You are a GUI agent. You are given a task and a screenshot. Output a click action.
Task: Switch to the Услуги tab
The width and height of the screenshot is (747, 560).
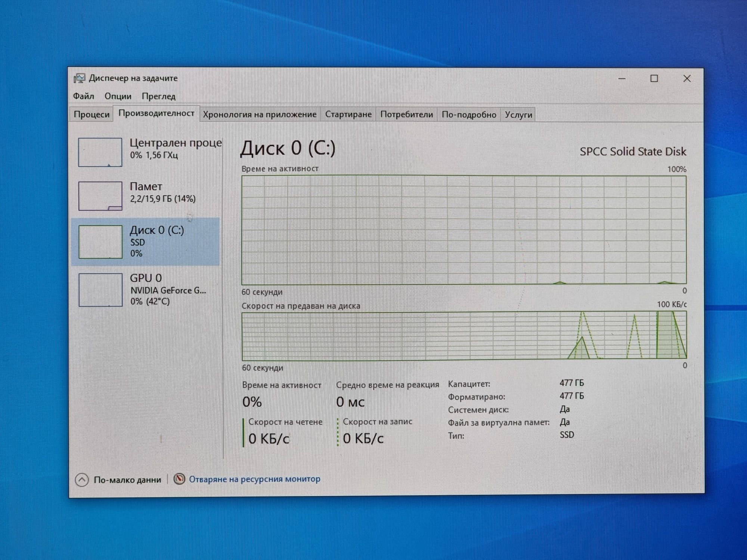click(x=518, y=115)
